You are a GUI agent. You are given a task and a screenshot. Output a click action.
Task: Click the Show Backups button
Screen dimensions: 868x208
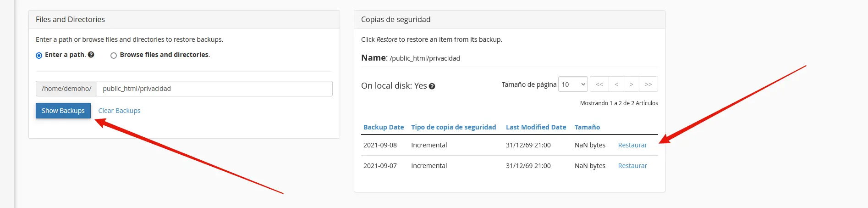pyautogui.click(x=63, y=111)
